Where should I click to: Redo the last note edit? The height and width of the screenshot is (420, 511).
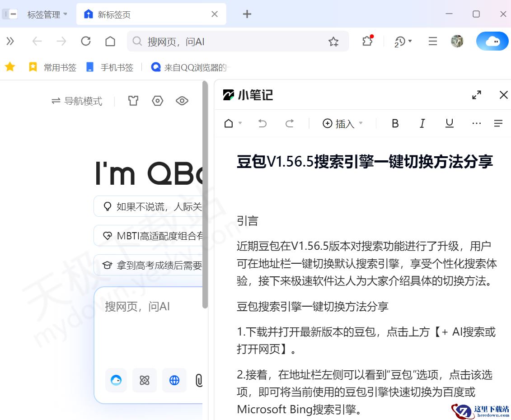(290, 123)
